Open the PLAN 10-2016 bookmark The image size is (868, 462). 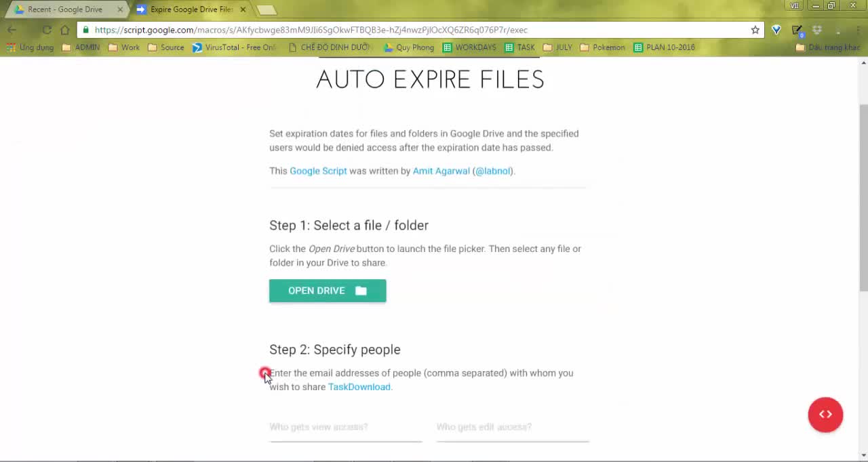click(x=664, y=47)
